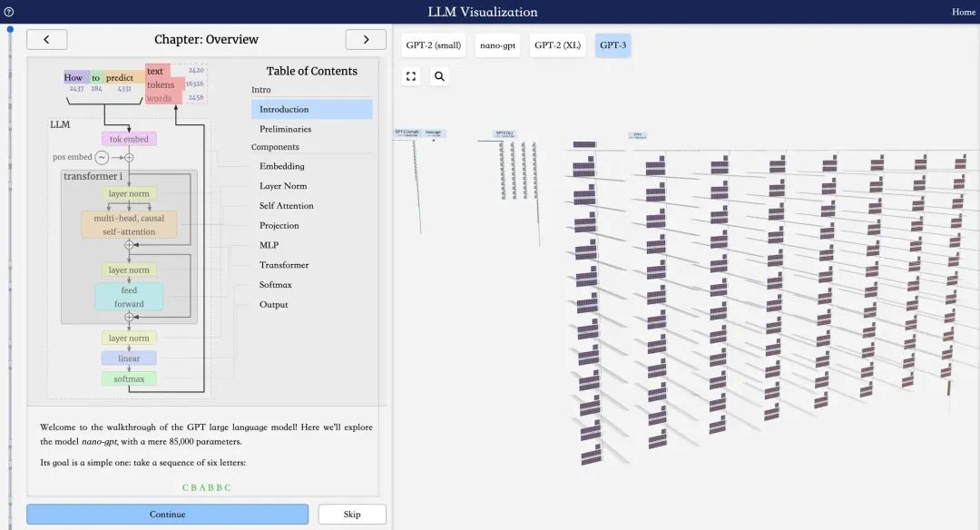The height and width of the screenshot is (530, 980).
Task: Select the nano-gpt model tab
Action: (x=497, y=45)
